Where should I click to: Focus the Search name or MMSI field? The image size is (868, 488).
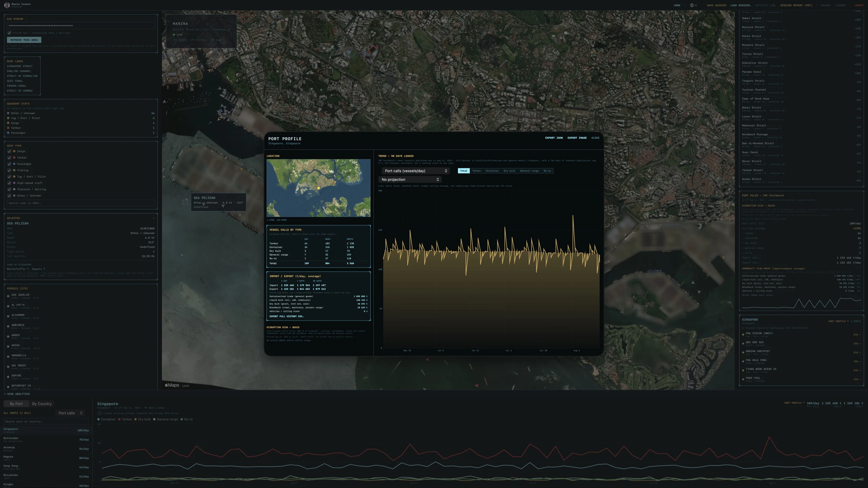[x=80, y=203]
